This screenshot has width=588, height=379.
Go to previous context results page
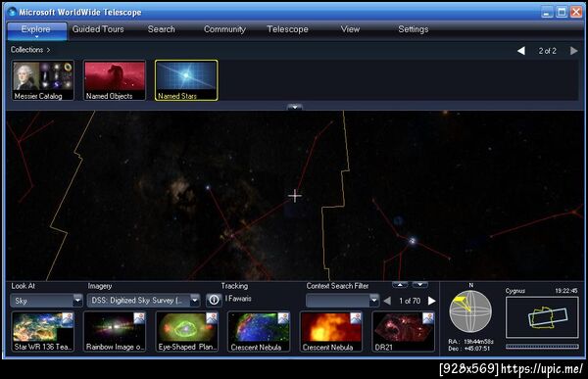pos(388,301)
